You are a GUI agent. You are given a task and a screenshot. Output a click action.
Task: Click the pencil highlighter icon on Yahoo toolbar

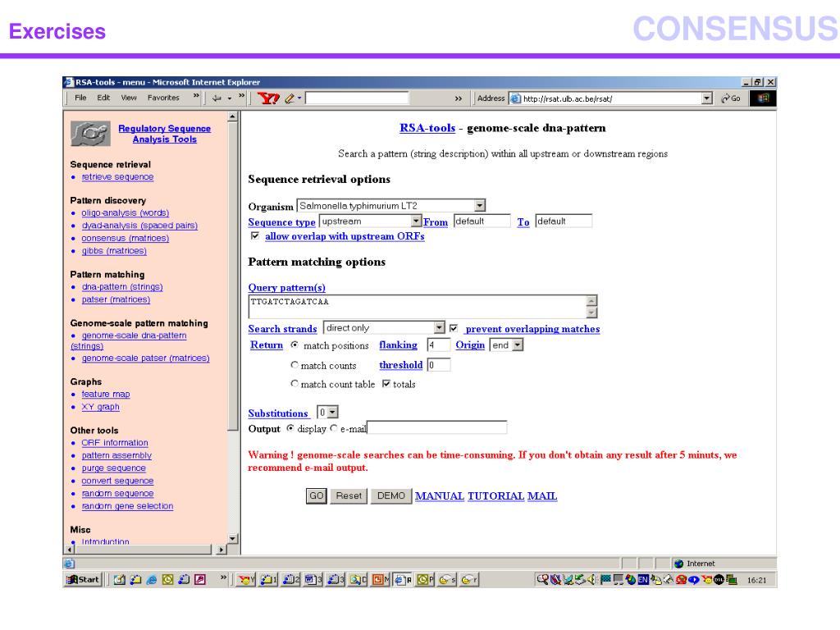click(290, 98)
